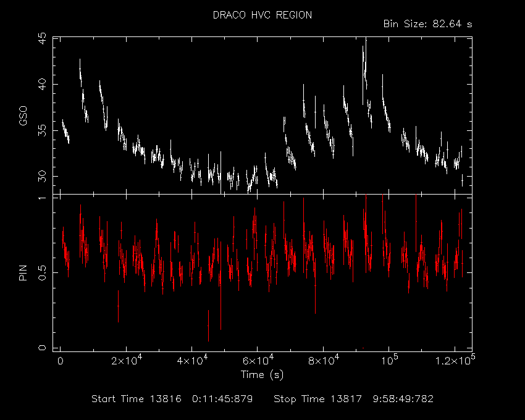
Task: Click the 8×10^4 time axis tick label
Action: click(x=324, y=360)
